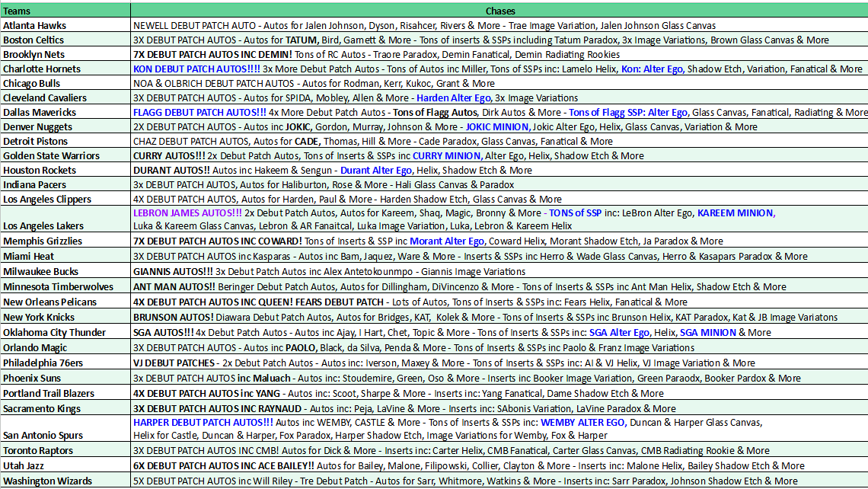Select the SGA AUTOS chases cell
Screen dimensions: 868x489
tap(499, 332)
